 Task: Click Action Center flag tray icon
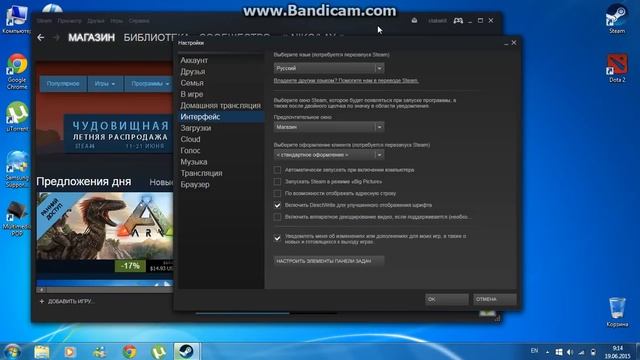pyautogui.click(x=559, y=352)
